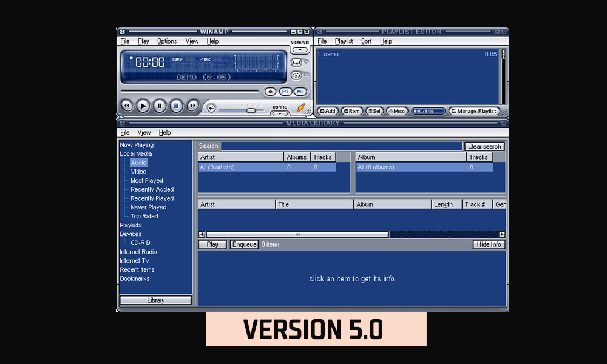This screenshot has height=364, width=607.
Task: Click the Sel button in Playlist Editor
Action: click(x=375, y=112)
